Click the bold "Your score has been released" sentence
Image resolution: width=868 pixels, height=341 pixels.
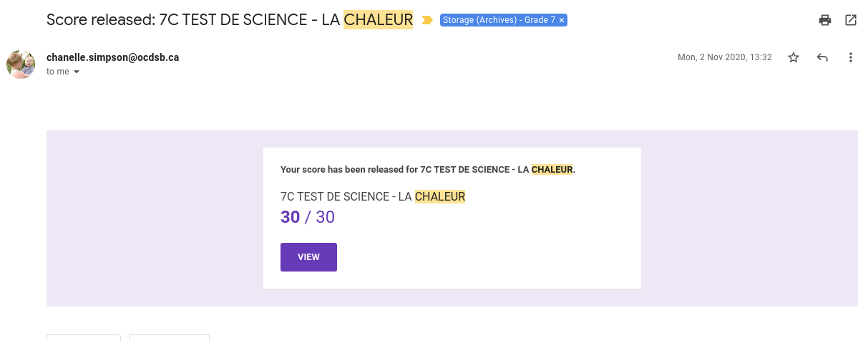[427, 170]
